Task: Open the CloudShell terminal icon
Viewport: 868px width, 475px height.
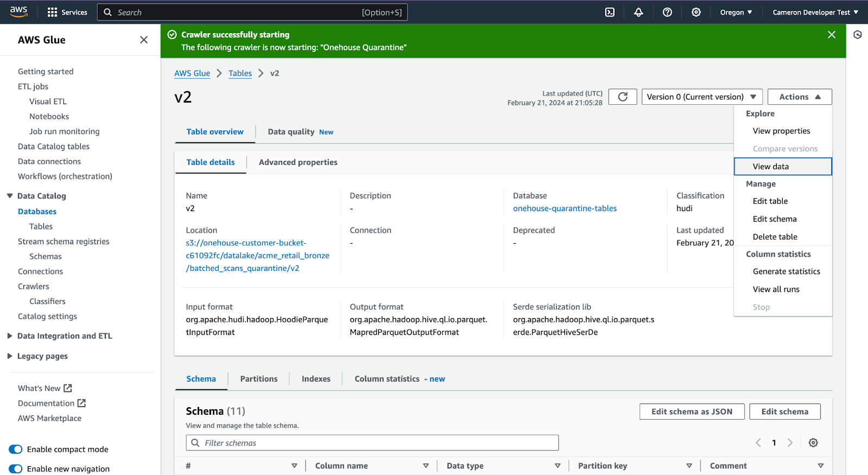Action: 610,12
